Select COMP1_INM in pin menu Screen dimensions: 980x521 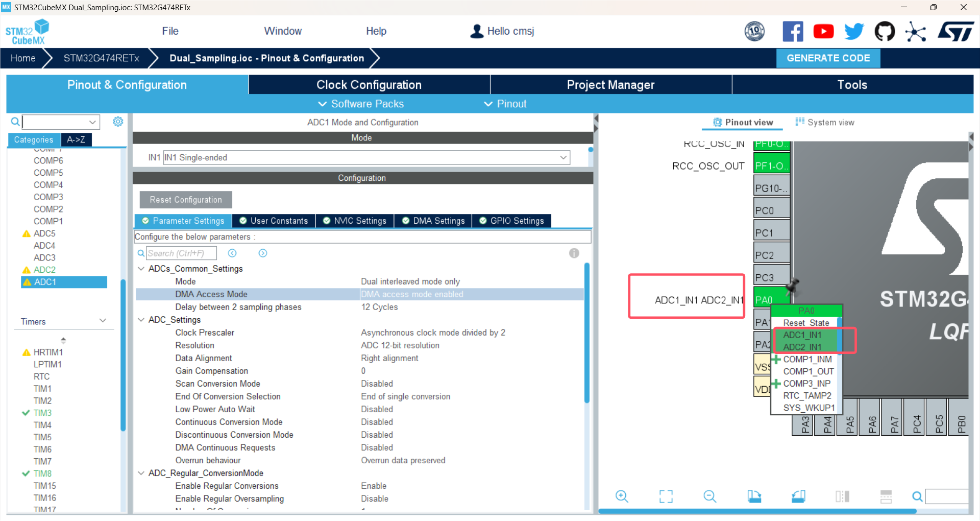coord(807,359)
